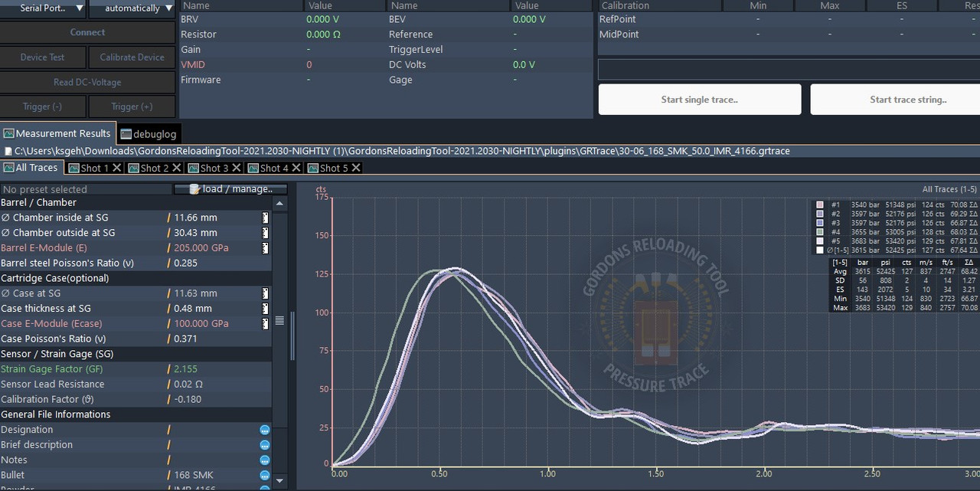Click the Trigger (-) button

(43, 106)
